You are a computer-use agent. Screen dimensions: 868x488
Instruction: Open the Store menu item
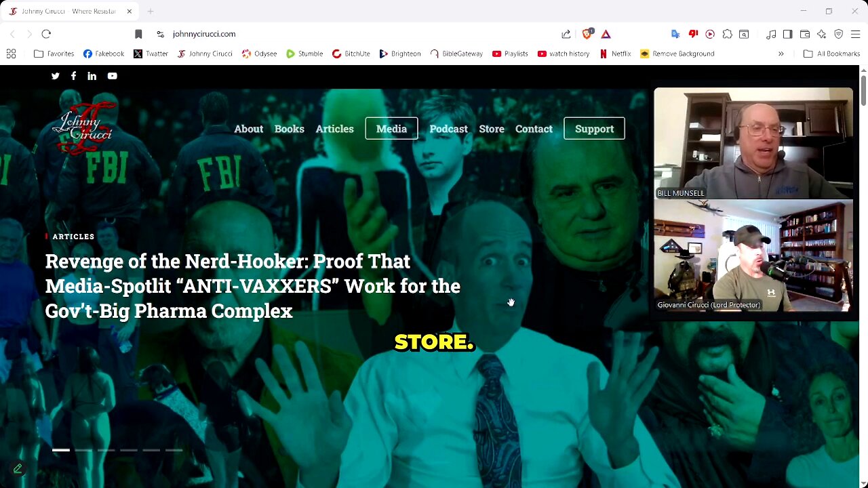tap(492, 129)
